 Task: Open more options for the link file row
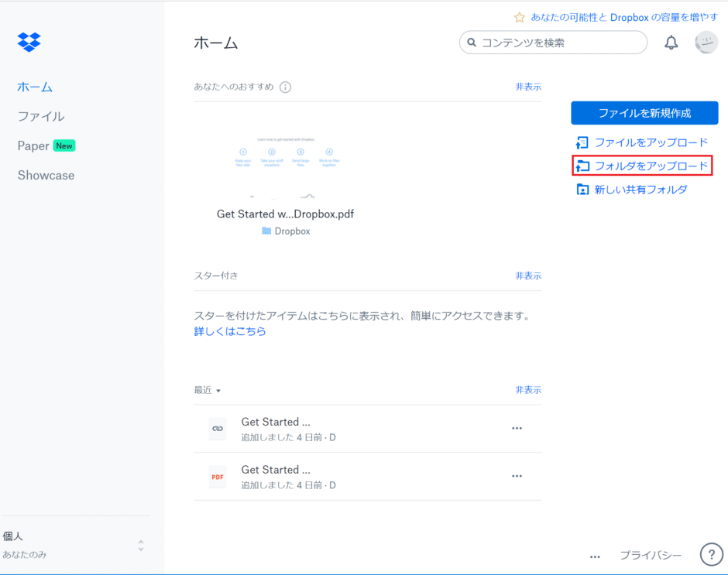coord(517,428)
